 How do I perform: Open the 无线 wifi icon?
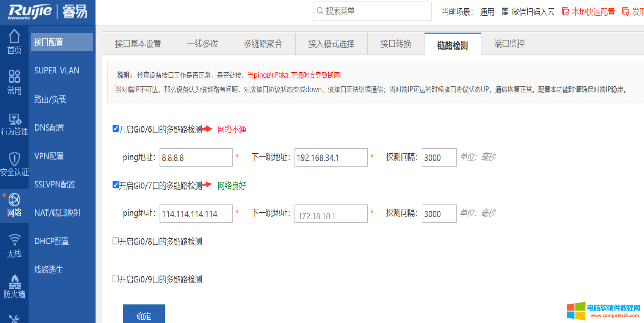click(14, 240)
